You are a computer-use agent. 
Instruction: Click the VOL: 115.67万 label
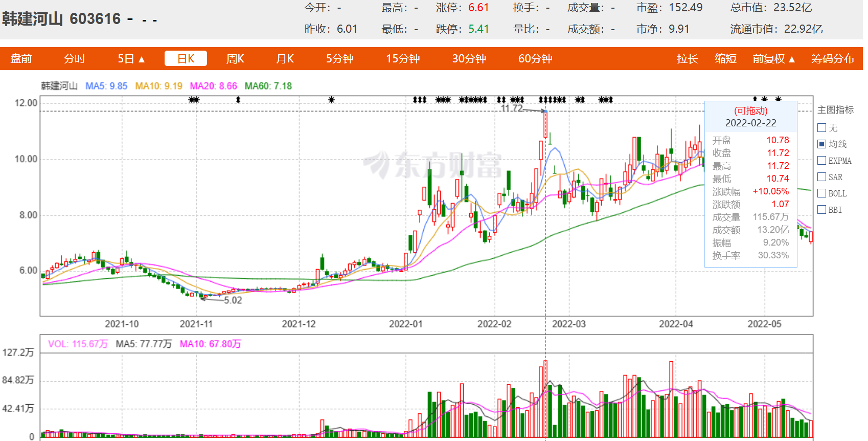[x=78, y=344]
